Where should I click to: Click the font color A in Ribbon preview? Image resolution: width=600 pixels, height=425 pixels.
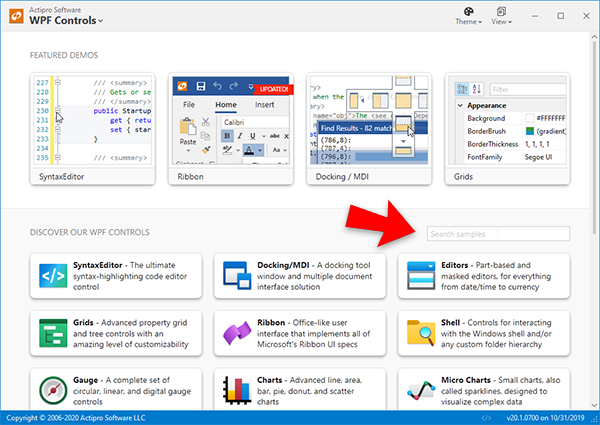coord(249,150)
